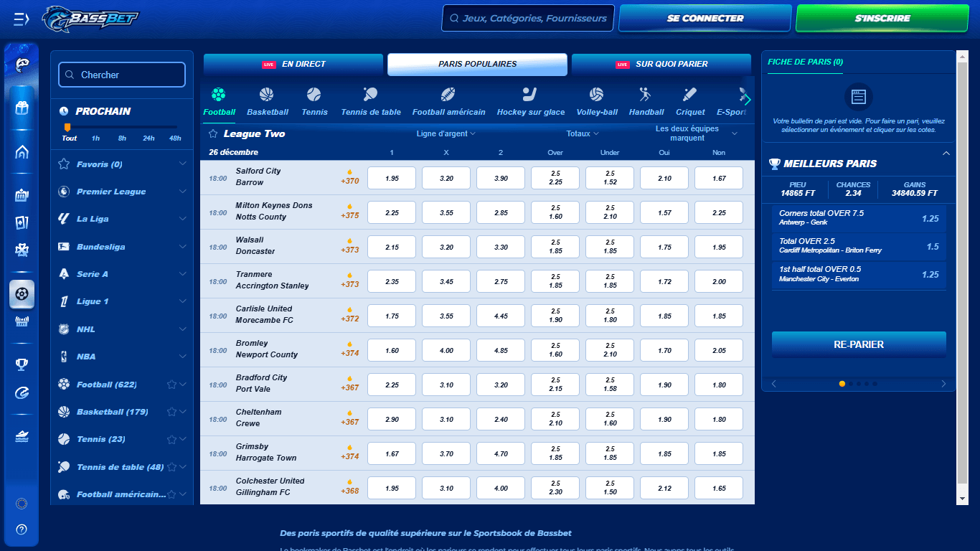980x551 pixels.
Task: Expand the Serie A section
Action: tap(122, 274)
